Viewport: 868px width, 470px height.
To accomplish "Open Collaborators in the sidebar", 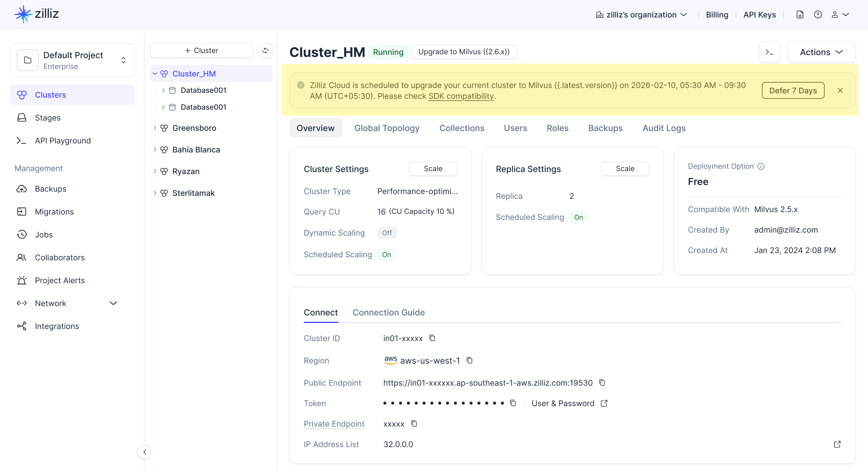I will (72, 257).
